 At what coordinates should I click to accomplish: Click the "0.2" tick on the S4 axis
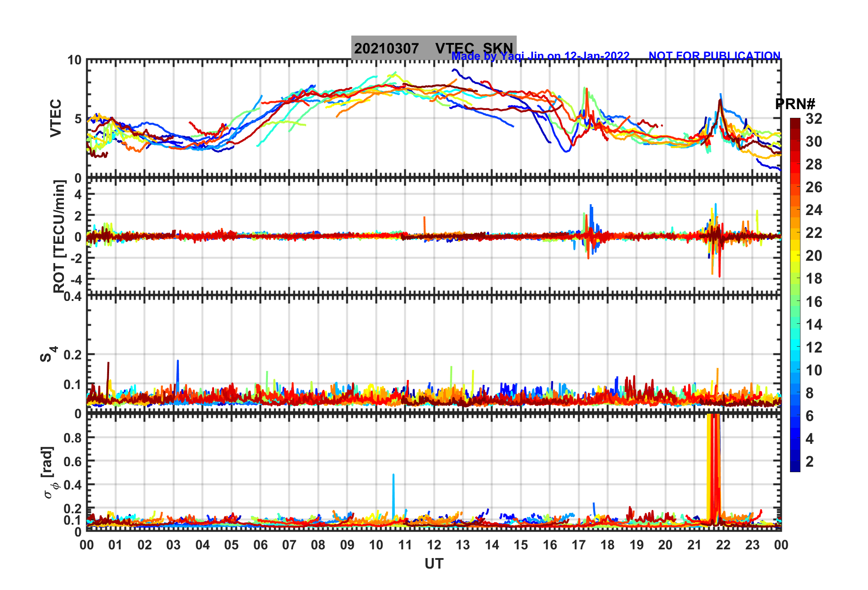[x=73, y=355]
